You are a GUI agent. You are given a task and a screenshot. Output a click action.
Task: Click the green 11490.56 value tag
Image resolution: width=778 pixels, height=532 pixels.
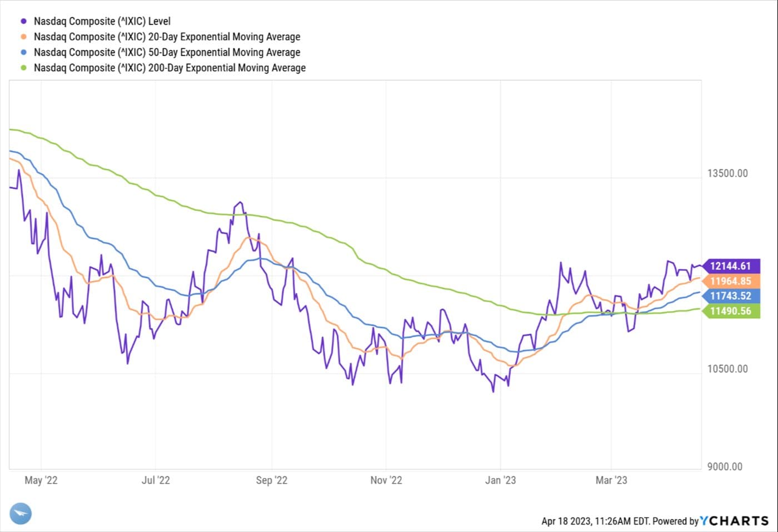tap(730, 311)
